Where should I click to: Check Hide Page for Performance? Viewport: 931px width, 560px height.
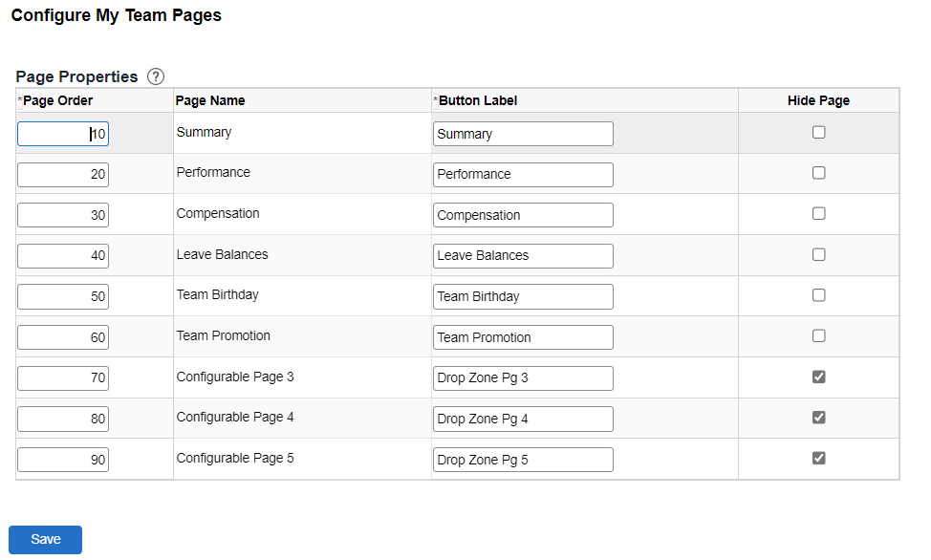(x=818, y=172)
